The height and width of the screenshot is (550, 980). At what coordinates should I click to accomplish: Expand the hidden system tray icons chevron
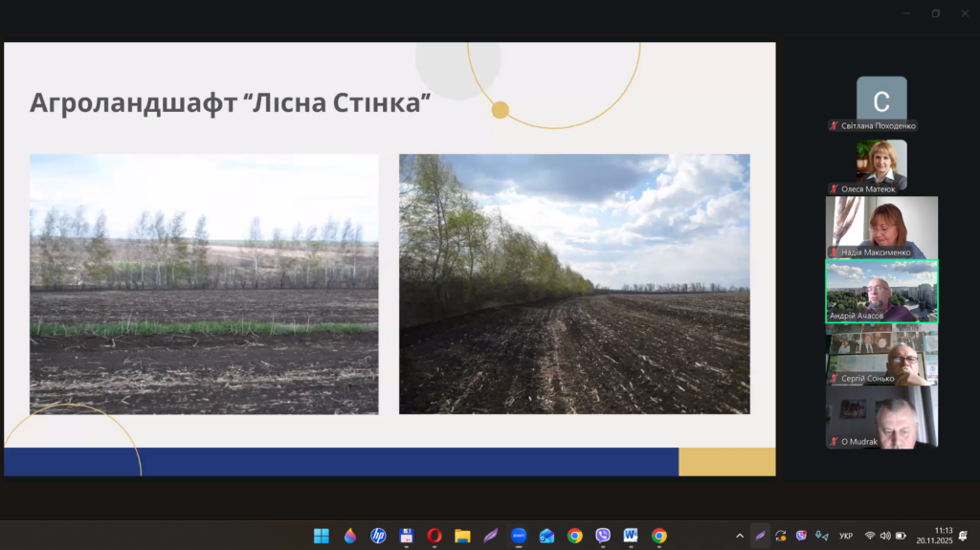[x=739, y=536]
